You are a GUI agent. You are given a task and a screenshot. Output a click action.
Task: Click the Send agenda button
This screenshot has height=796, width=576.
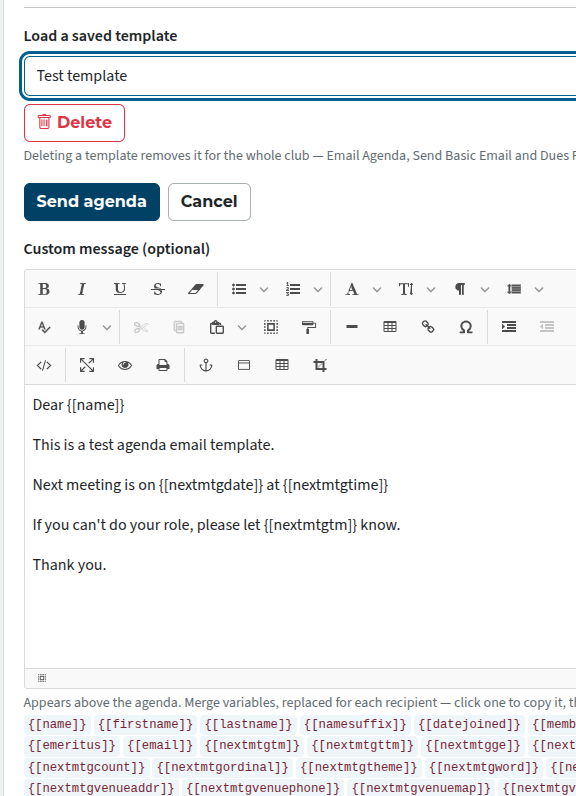tap(92, 202)
